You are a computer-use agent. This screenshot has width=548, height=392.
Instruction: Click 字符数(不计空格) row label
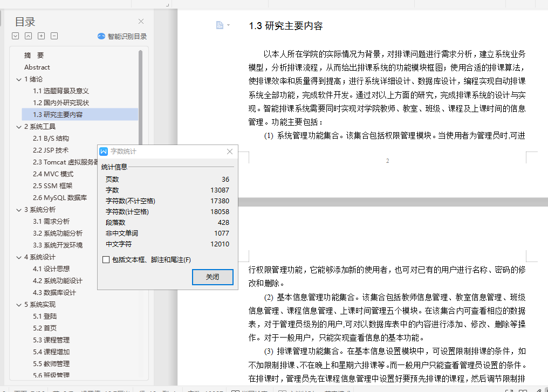click(131, 201)
